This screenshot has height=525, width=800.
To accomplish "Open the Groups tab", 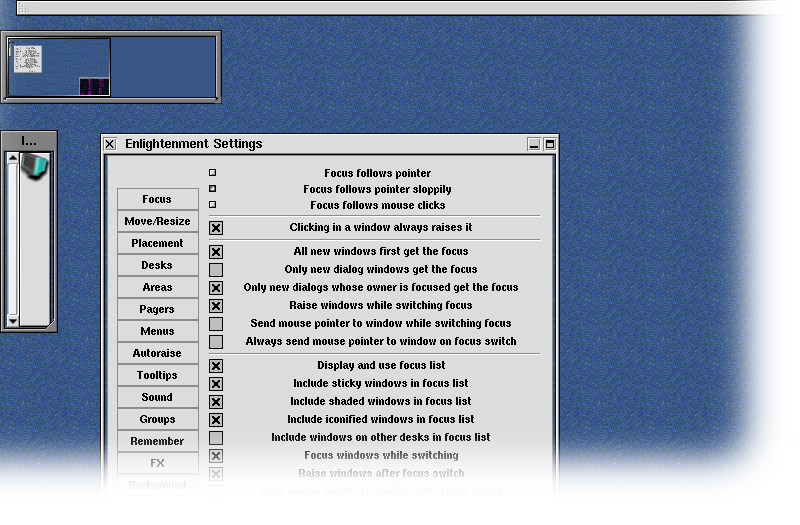I will point(157,418).
